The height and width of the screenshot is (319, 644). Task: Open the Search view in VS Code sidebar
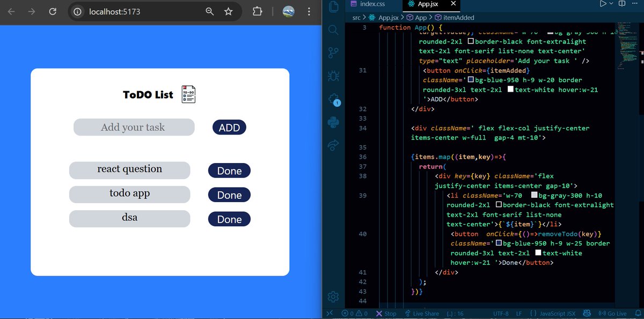click(x=333, y=30)
